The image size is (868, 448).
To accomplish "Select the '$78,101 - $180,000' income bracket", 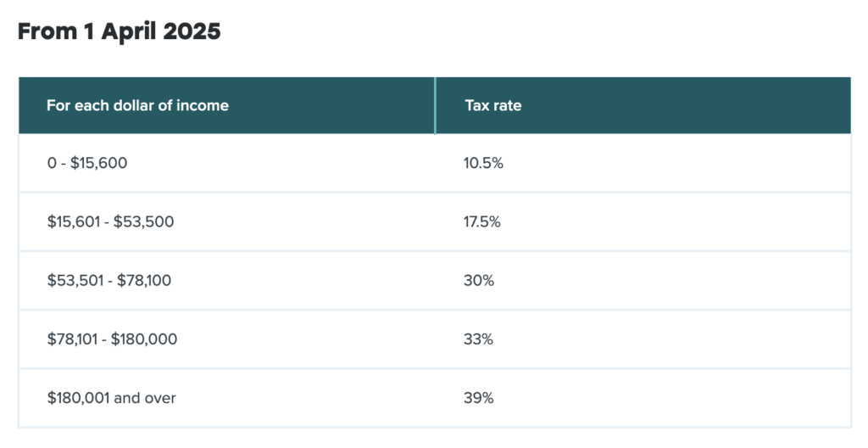I will (x=112, y=339).
